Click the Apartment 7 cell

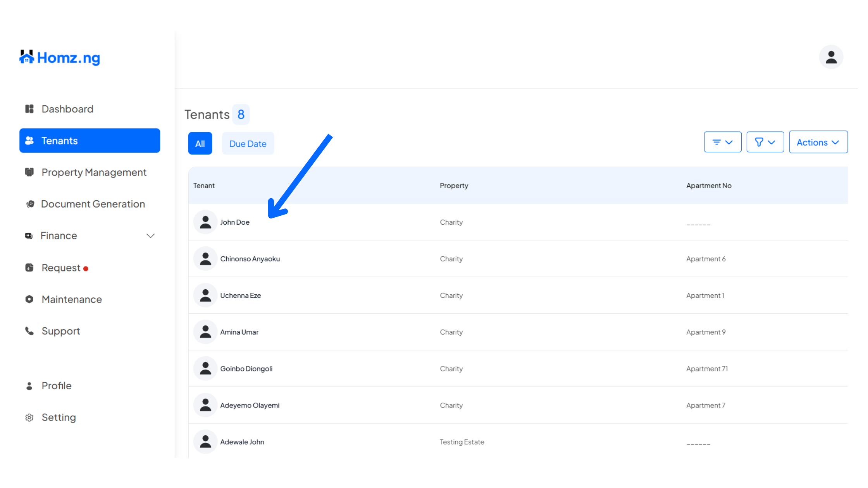(x=706, y=405)
